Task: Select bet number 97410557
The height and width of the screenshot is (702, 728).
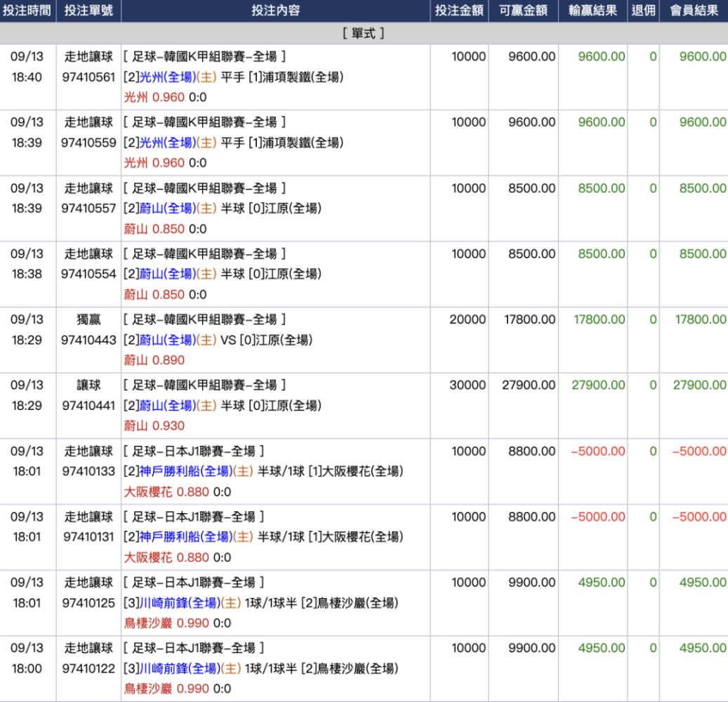Action: (88, 208)
